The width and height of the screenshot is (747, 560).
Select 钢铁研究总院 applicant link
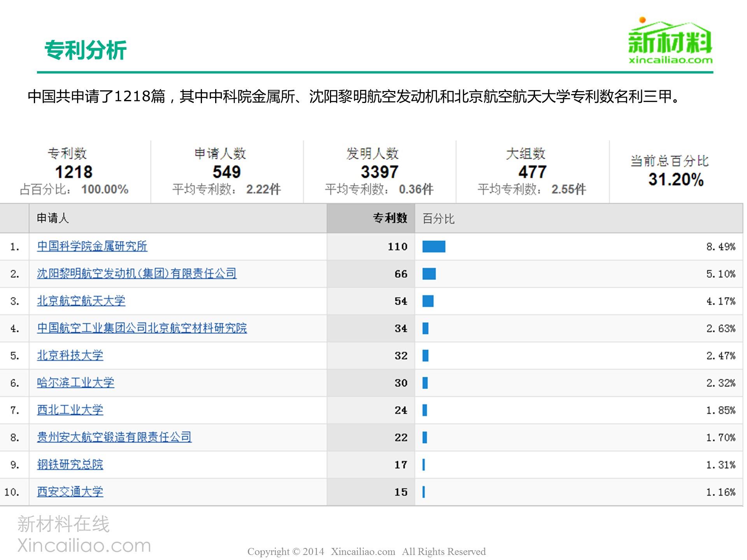point(70,464)
